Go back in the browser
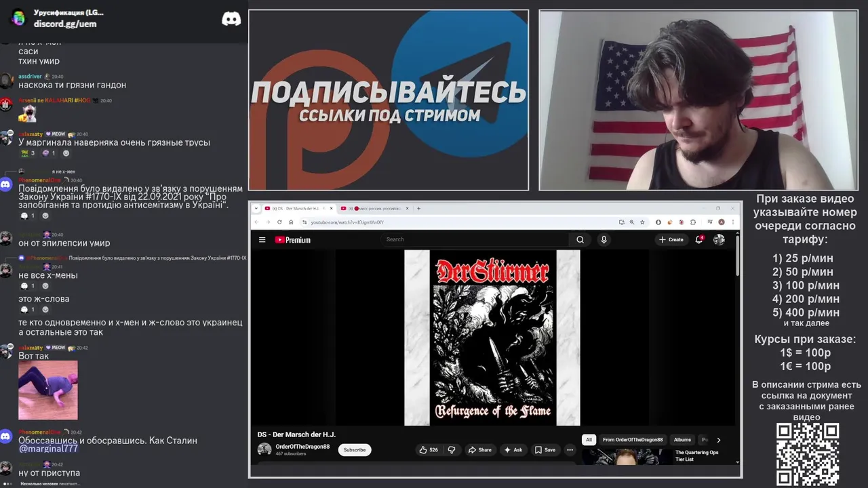Viewport: 868px width, 488px height. [x=257, y=222]
